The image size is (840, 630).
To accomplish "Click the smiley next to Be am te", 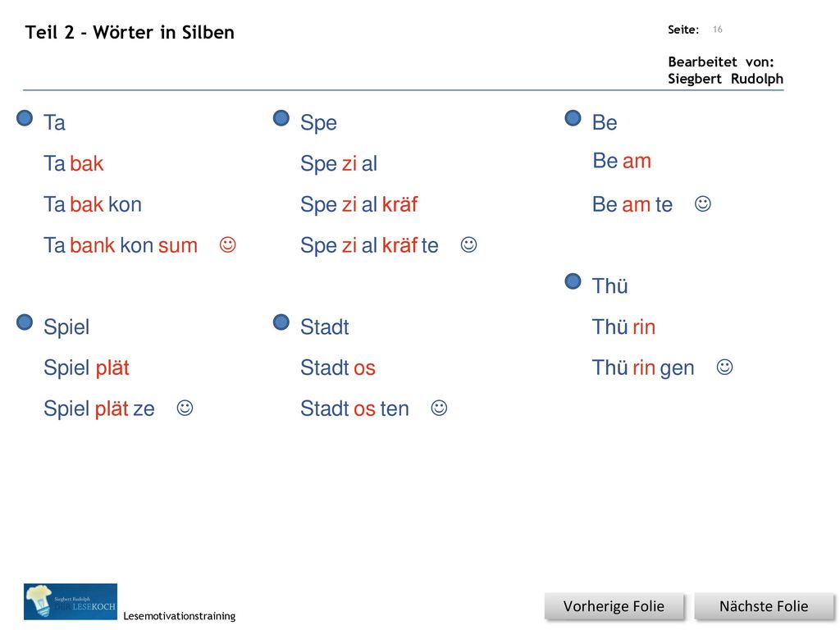I will (x=703, y=203).
